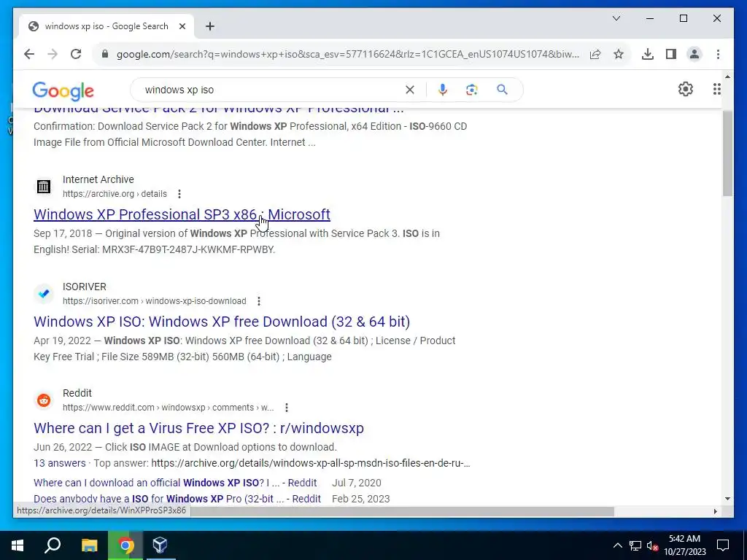Open VirtualBox from the taskbar
Screen dimensions: 747x560
[160, 545]
